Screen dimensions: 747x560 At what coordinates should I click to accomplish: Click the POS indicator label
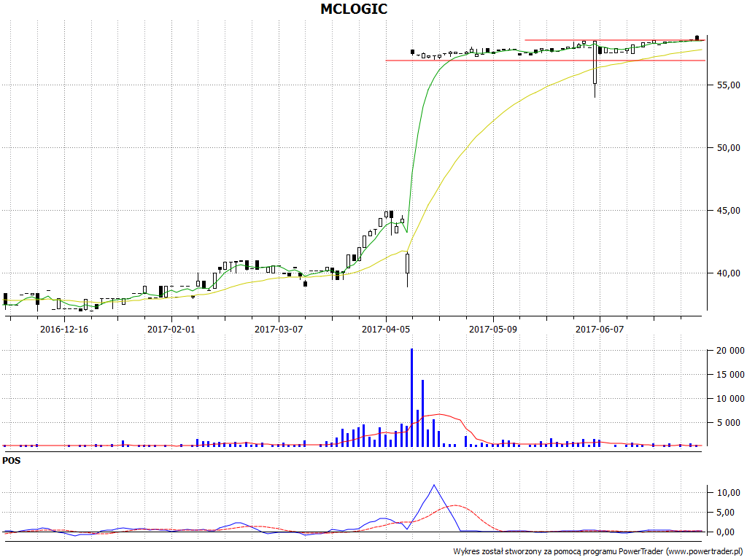12,461
